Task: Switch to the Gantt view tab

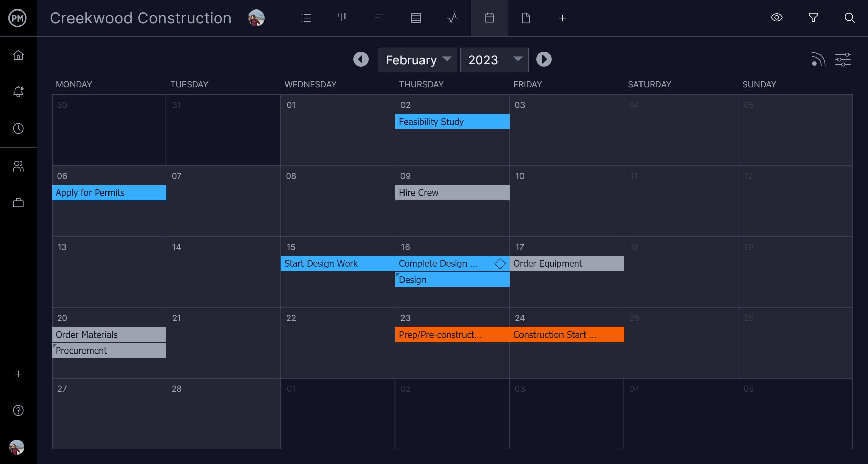Action: pos(379,17)
